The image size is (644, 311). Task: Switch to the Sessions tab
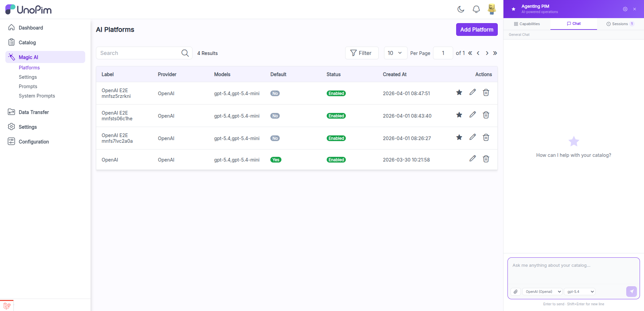click(x=620, y=24)
